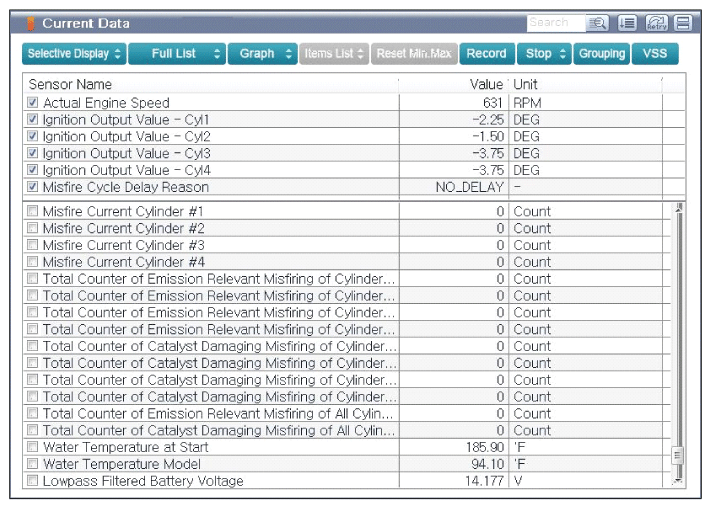
Task: Uncheck Ignition Output Value - Cyl4 checkbox
Action: pyautogui.click(x=32, y=170)
